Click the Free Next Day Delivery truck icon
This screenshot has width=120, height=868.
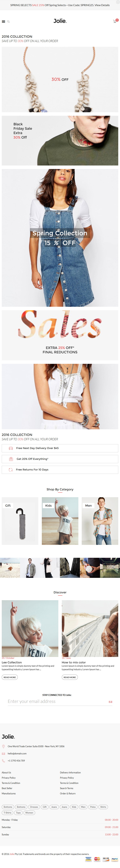coord(11,448)
